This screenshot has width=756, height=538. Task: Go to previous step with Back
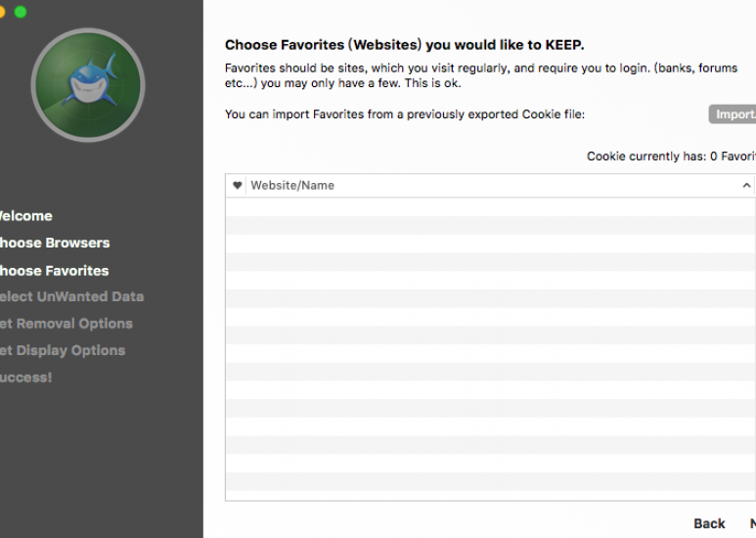709,523
